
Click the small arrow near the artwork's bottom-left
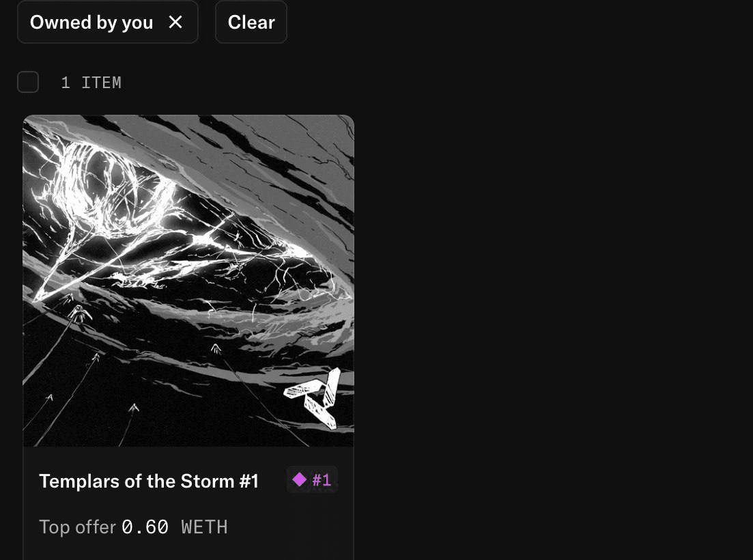pyautogui.click(x=49, y=397)
